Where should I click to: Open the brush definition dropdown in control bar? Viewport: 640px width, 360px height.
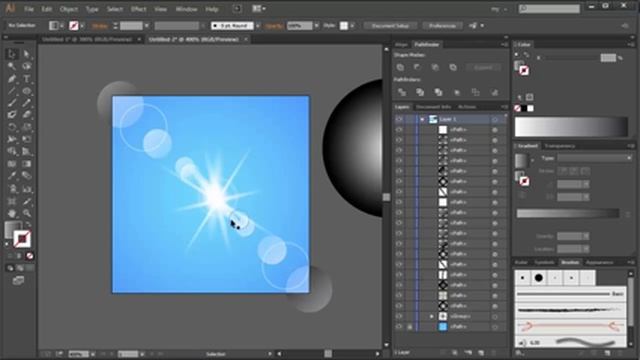click(x=258, y=26)
